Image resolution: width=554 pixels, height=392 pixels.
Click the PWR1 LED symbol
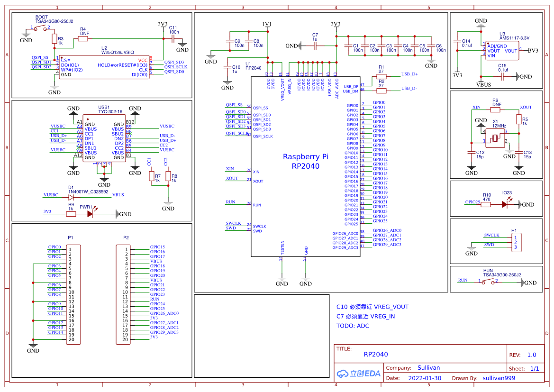(91, 214)
